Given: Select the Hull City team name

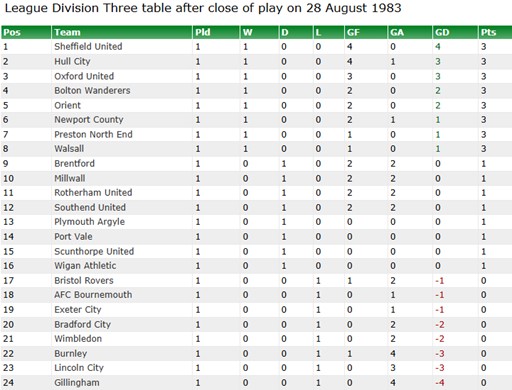Looking at the screenshot, I should pyautogui.click(x=72, y=61).
